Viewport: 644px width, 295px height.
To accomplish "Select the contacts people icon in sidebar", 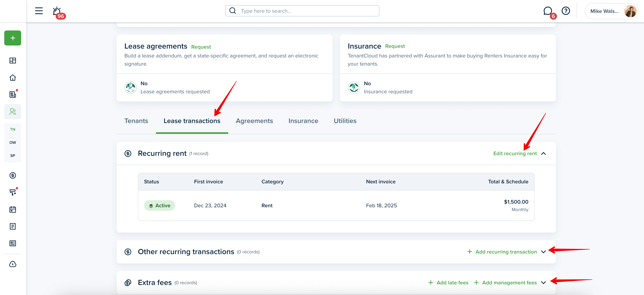I will (x=13, y=112).
